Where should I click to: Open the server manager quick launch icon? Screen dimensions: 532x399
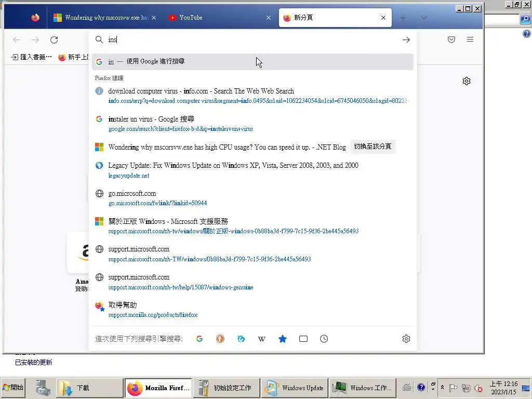[43, 388]
